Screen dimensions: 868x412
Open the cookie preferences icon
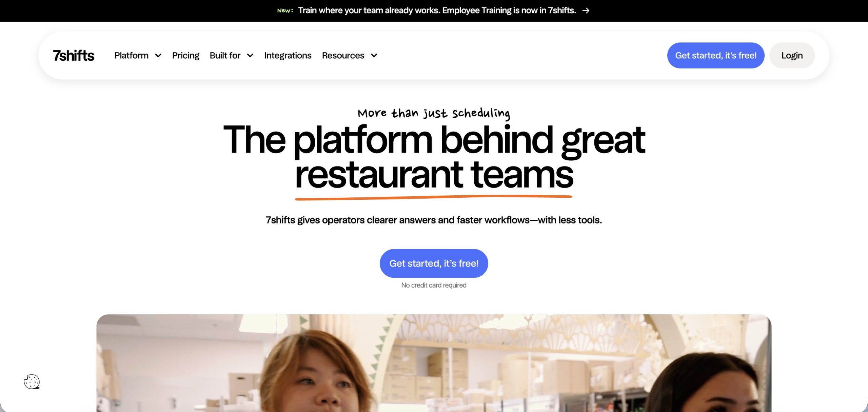32,381
